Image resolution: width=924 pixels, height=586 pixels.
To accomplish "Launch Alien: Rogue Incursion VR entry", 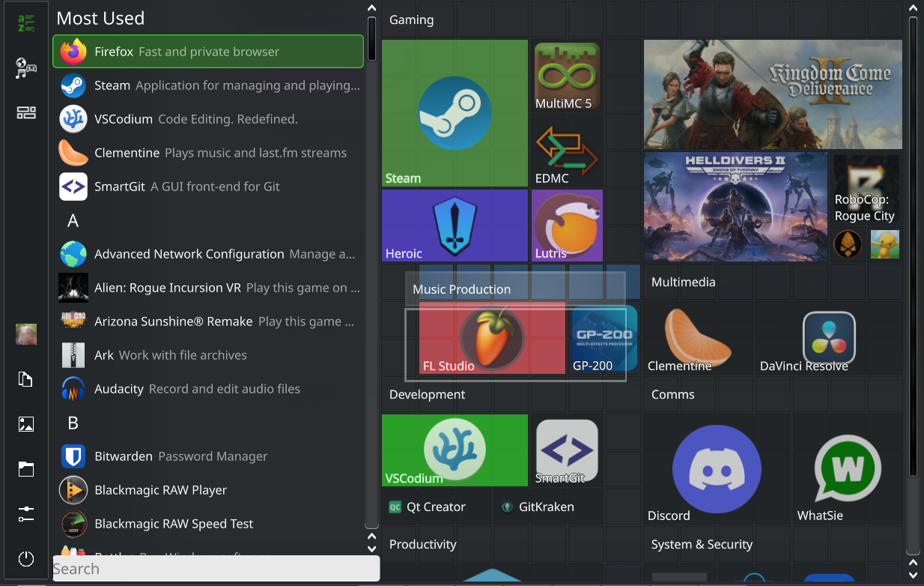I will point(208,288).
